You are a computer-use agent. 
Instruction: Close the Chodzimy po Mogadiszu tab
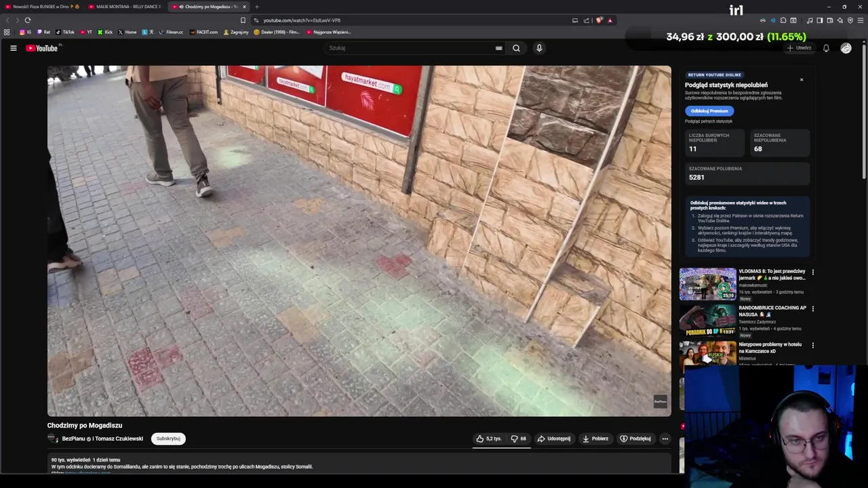[x=244, y=7]
